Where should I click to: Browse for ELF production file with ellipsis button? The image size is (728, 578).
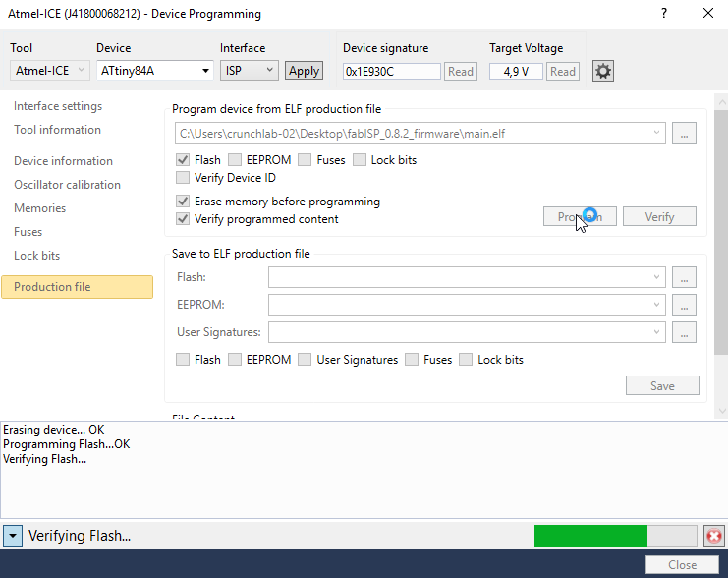click(x=684, y=134)
